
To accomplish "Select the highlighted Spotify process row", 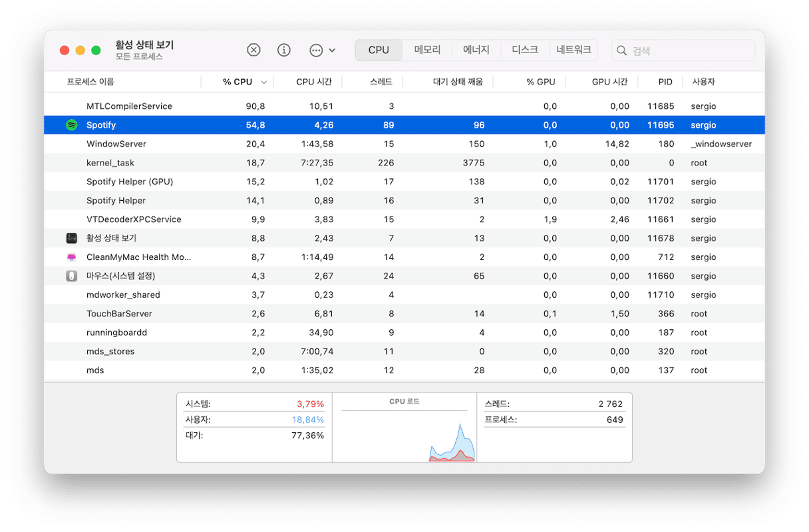I will click(404, 125).
